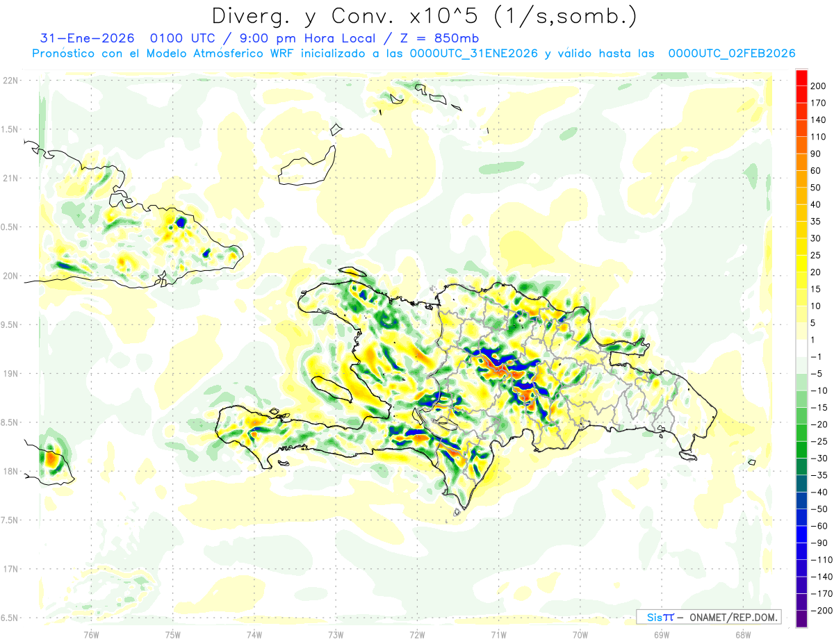Click the '20N' latitude label
The height and width of the screenshot is (644, 834).
coord(12,276)
